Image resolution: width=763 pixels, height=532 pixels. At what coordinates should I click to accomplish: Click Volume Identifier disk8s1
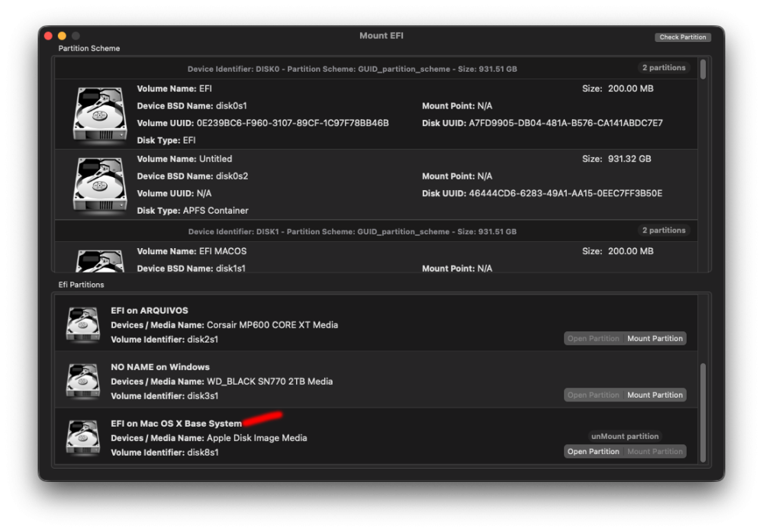pyautogui.click(x=165, y=452)
